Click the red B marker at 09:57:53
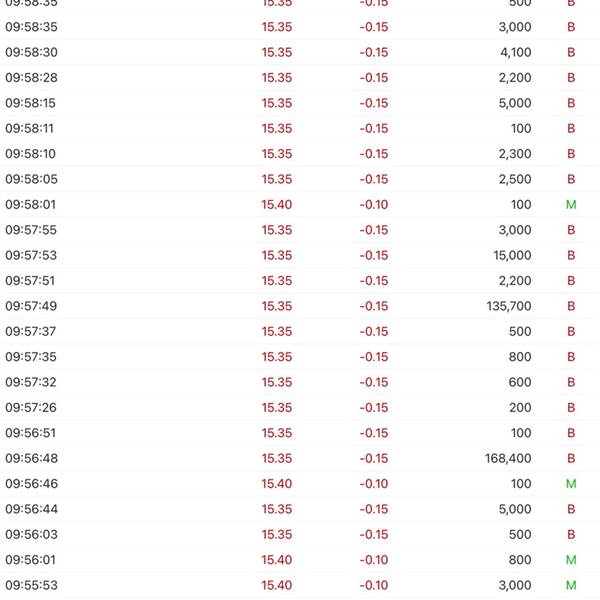The image size is (600, 600). coord(571,255)
